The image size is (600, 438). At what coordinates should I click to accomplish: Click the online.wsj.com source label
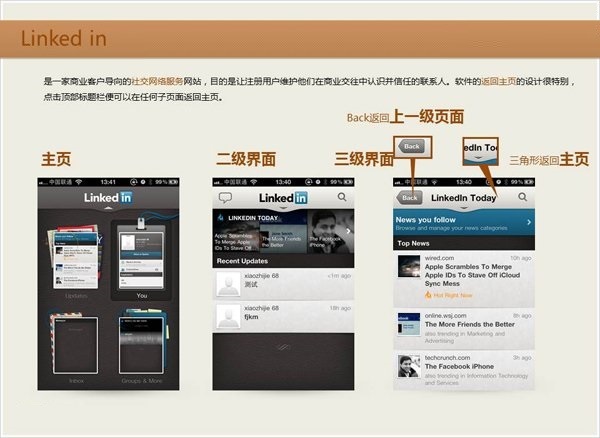tap(445, 316)
